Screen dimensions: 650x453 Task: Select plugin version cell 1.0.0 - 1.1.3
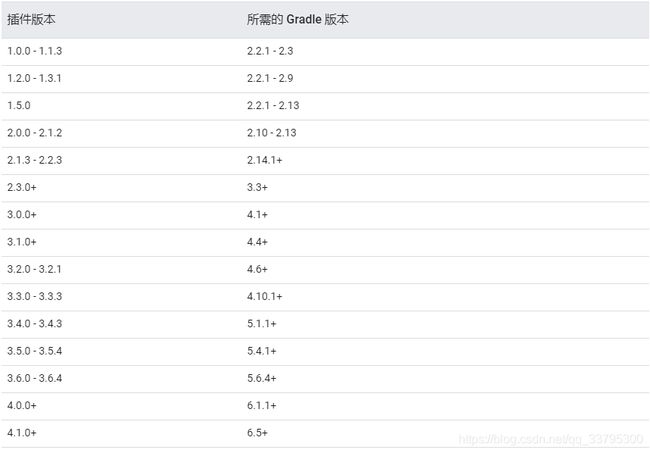pos(34,51)
